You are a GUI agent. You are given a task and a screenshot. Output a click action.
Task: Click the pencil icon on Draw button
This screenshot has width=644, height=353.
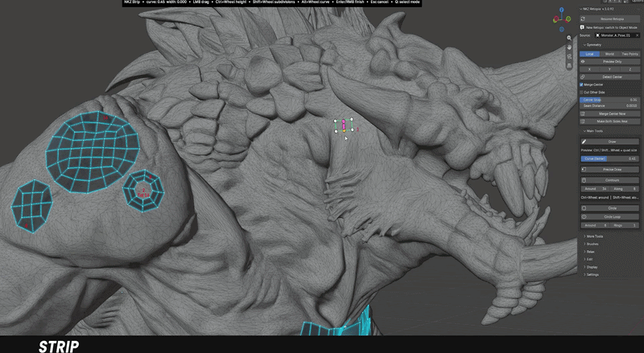point(584,142)
